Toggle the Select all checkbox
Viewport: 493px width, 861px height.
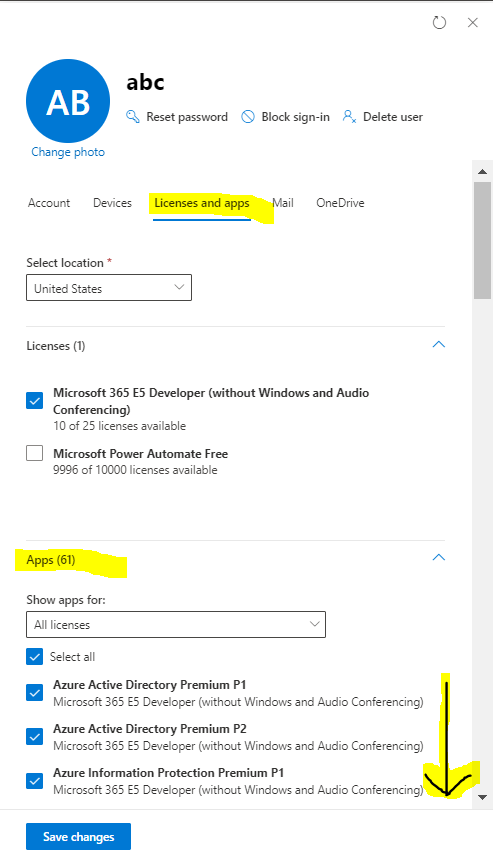35,657
